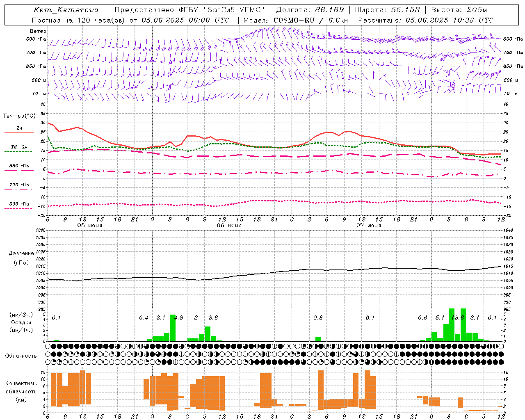Click the Прогноз на 120 часа(ов) text
This screenshot has height=420, width=525.
(78, 20)
